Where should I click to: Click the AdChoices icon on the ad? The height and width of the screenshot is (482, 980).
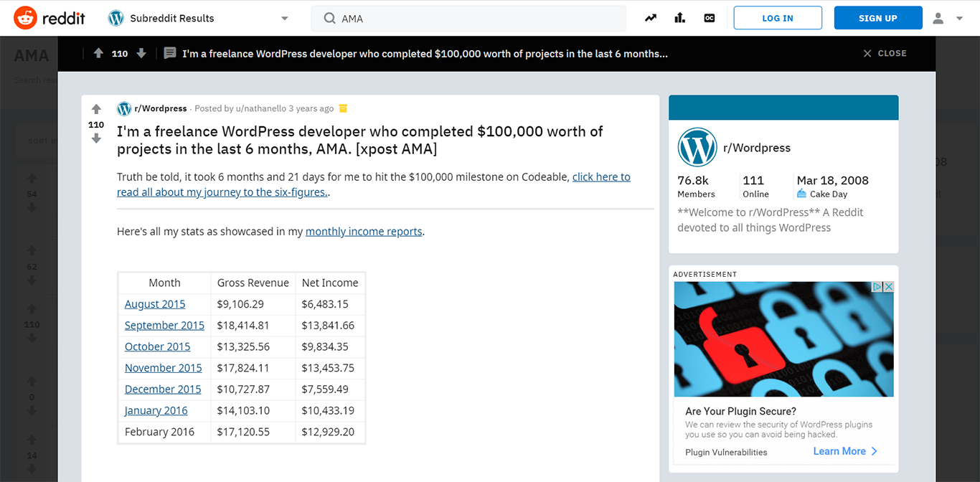[877, 287]
